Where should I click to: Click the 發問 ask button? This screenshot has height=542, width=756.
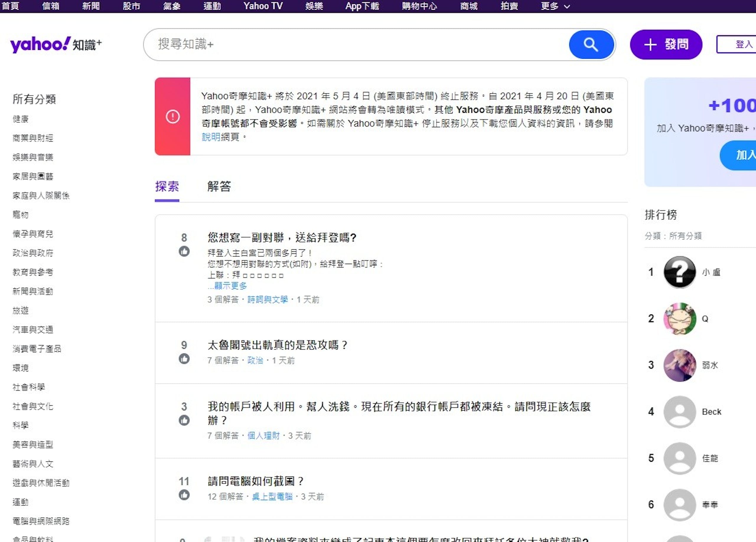click(x=666, y=44)
